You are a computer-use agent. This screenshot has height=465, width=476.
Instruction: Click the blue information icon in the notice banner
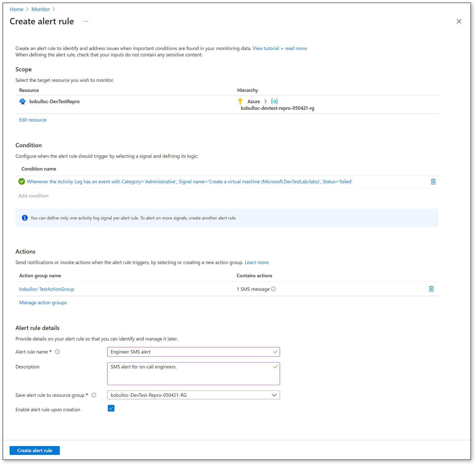point(25,218)
